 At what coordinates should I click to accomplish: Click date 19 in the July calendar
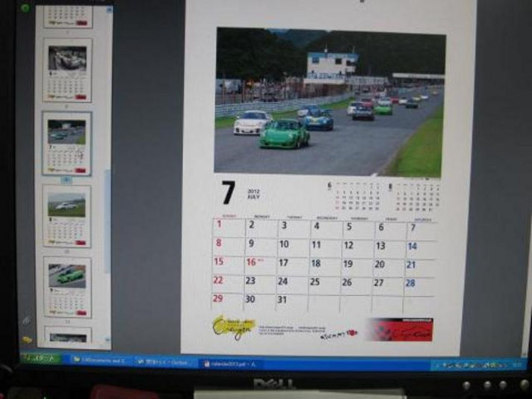(347, 264)
